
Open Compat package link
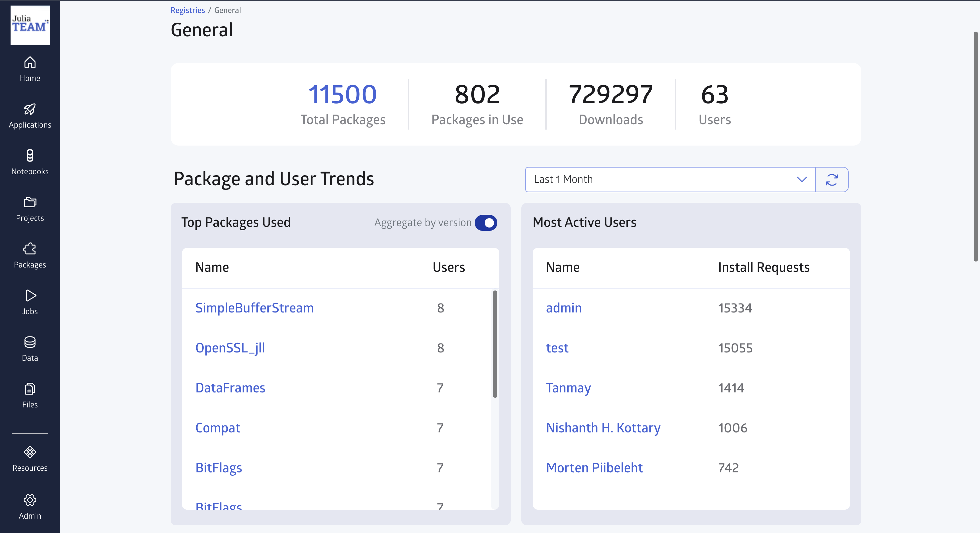pyautogui.click(x=218, y=428)
